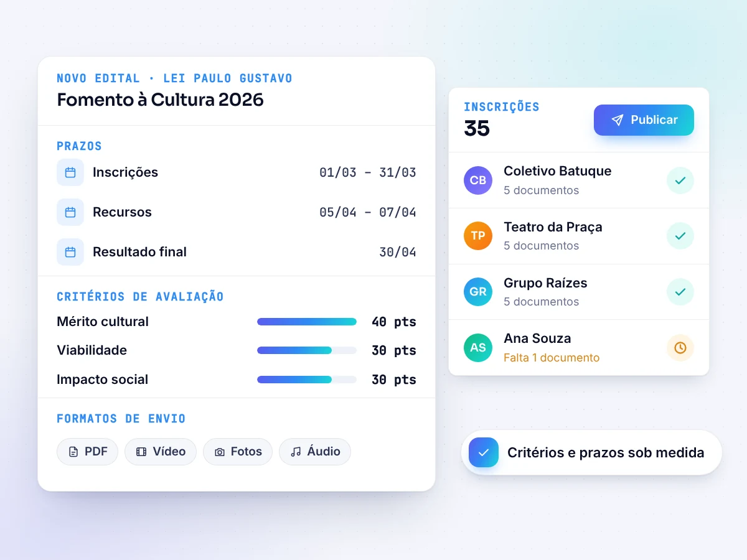The image size is (747, 560).
Task: Click the pending clock icon for Ana Souza
Action: [680, 348]
